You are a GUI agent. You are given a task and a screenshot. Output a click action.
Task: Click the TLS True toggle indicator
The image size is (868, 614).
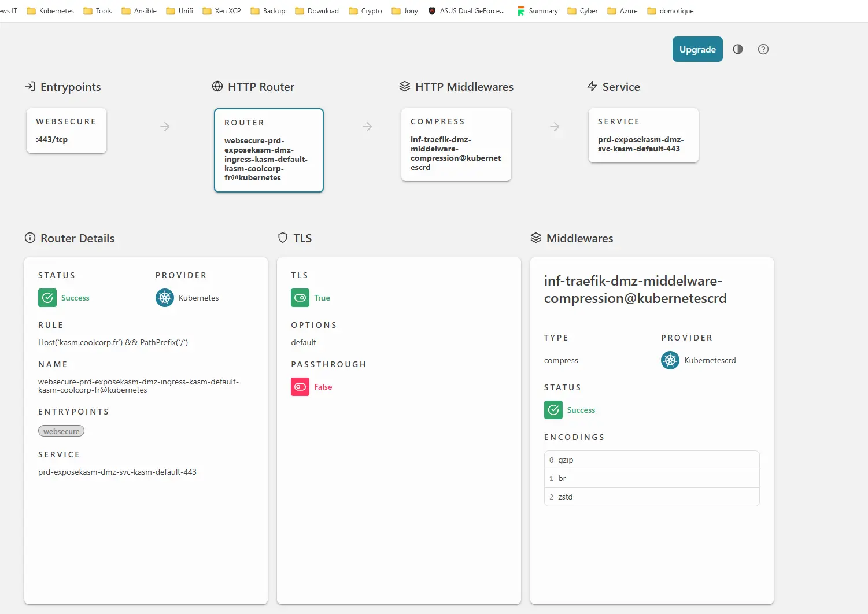300,298
